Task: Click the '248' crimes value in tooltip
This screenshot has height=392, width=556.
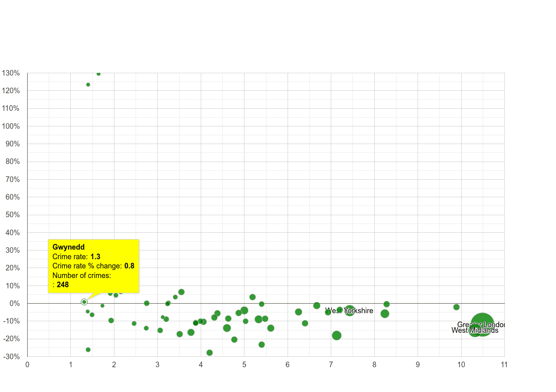Action: click(x=63, y=285)
